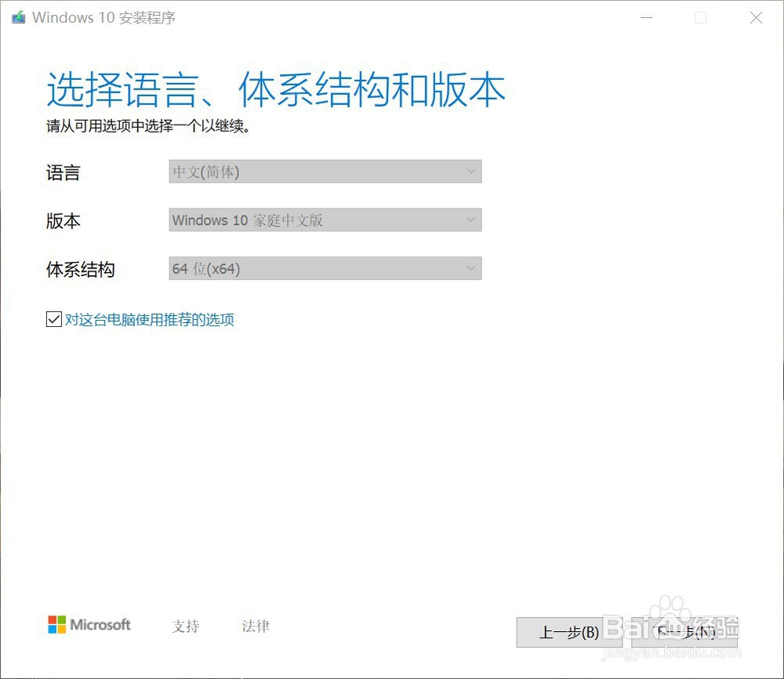Image resolution: width=784 pixels, height=679 pixels.
Task: Click the Microsoft logo
Action: 89,625
